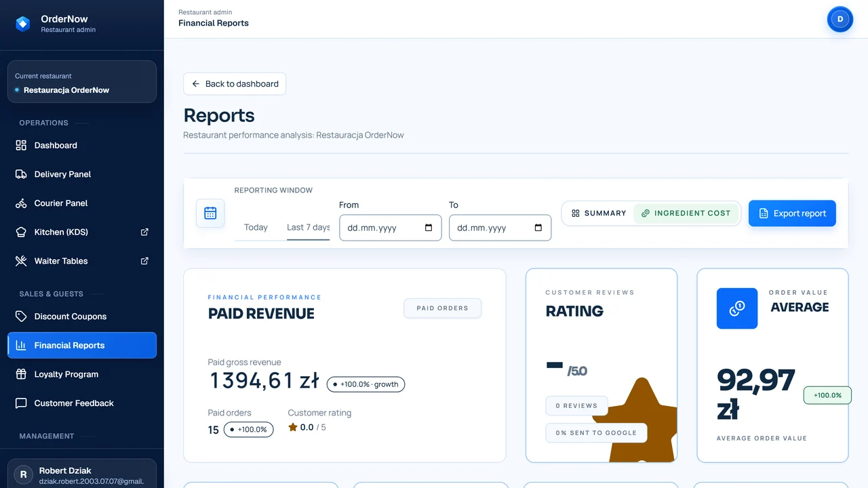Click the Customer rating 0.0 / 5 text
This screenshot has width=868, height=488.
[x=307, y=427]
